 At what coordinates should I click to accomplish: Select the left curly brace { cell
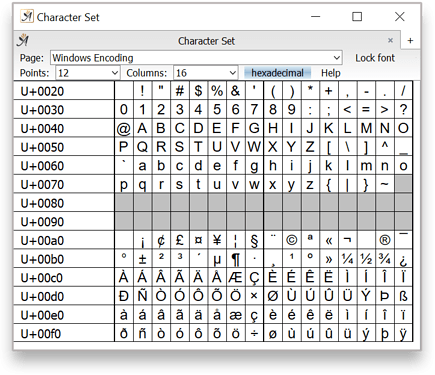tap(329, 184)
